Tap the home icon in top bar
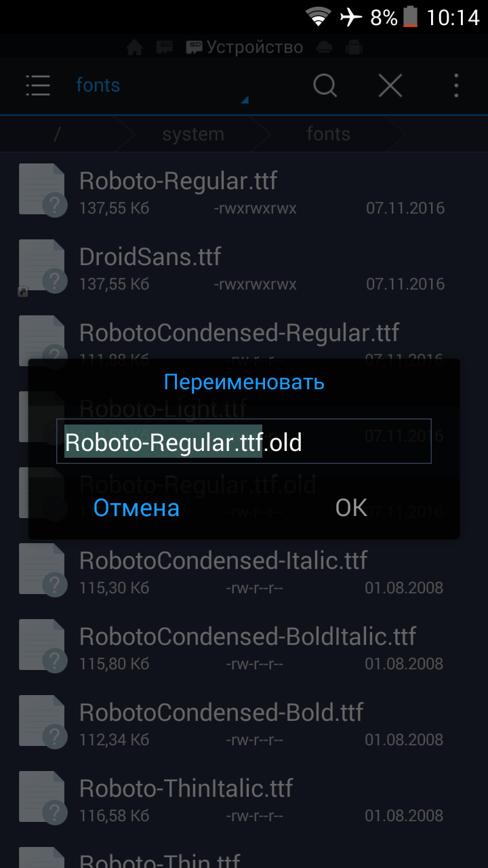This screenshot has height=868, width=488. point(135,47)
